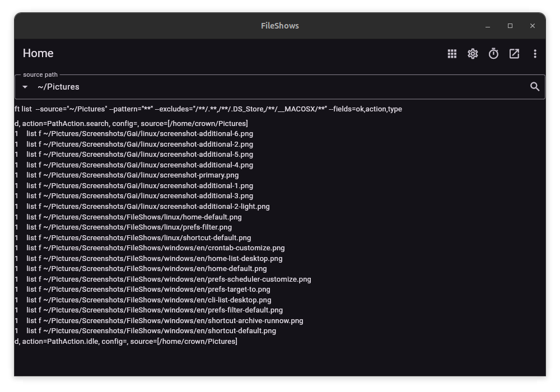Click the dropdown arrow beside ~/Pictures
Viewport: 560px width, 392px height.
24,87
